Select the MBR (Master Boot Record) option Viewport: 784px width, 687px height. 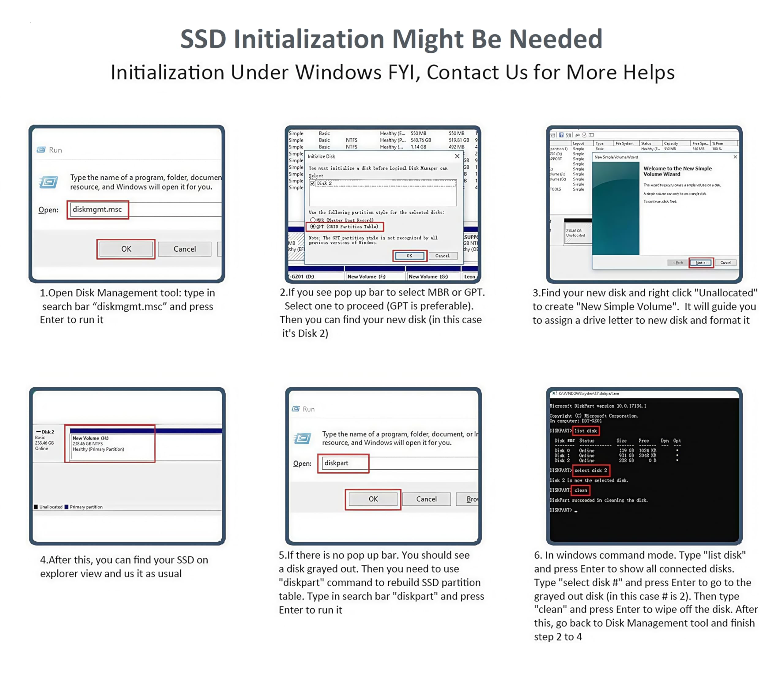(x=313, y=220)
